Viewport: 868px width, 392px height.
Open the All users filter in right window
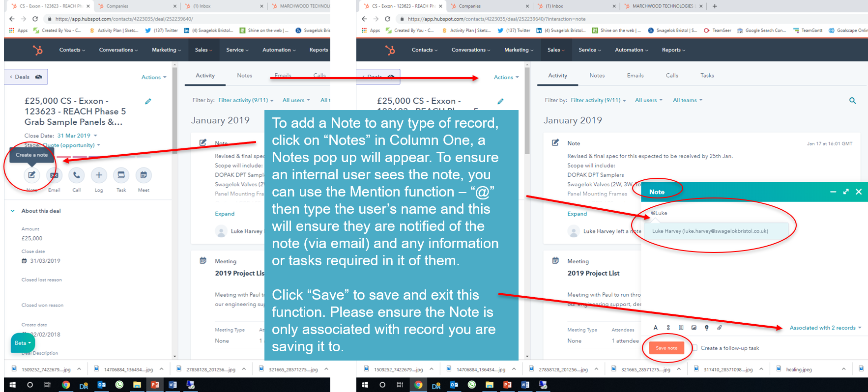(649, 100)
